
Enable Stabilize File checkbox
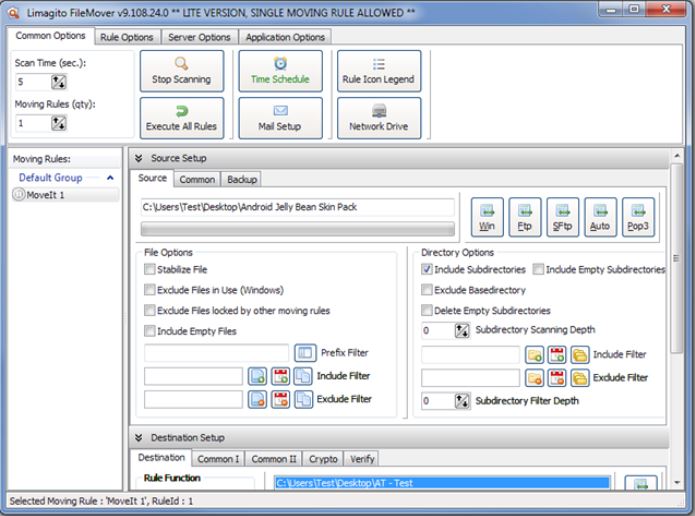150,269
